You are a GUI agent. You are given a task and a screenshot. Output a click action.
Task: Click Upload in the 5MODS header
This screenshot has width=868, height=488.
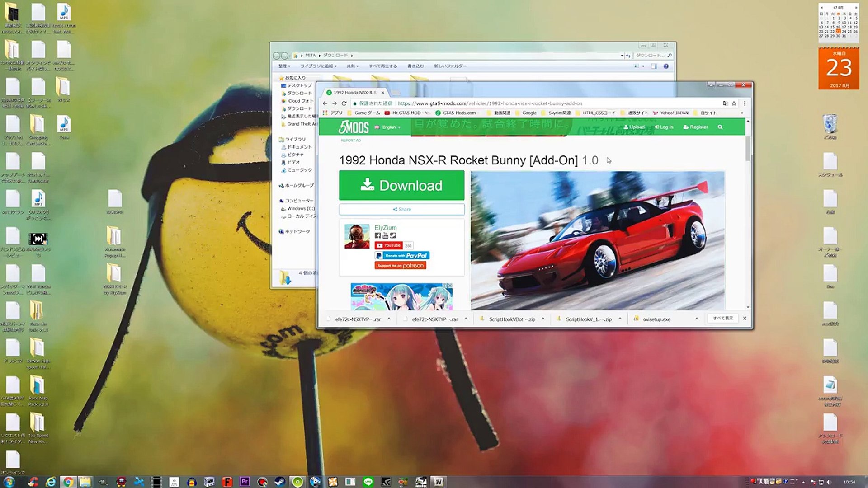634,127
